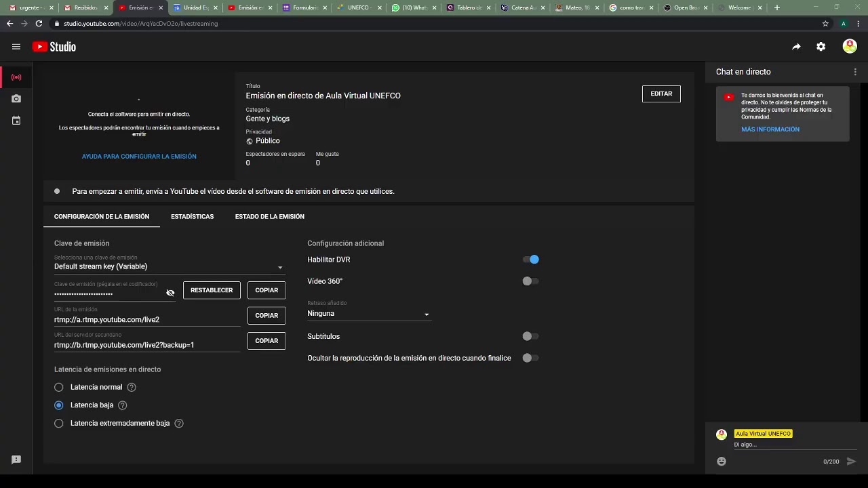Open live chat three-dot options menu
The height and width of the screenshot is (488, 868).
click(855, 72)
